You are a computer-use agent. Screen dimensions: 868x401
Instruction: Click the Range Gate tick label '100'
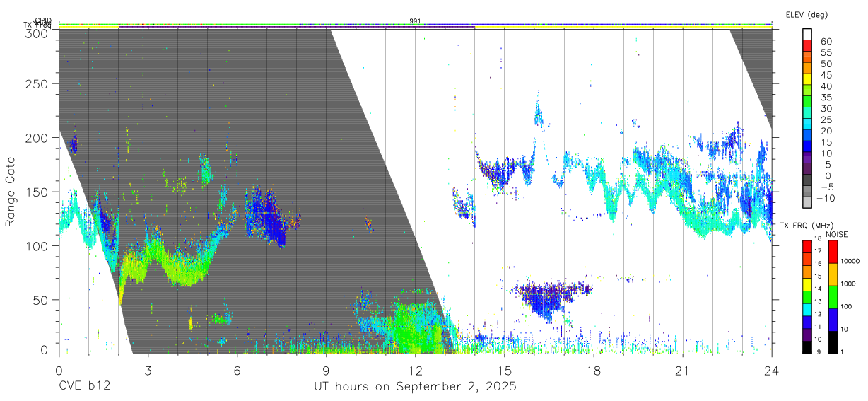[37, 245]
